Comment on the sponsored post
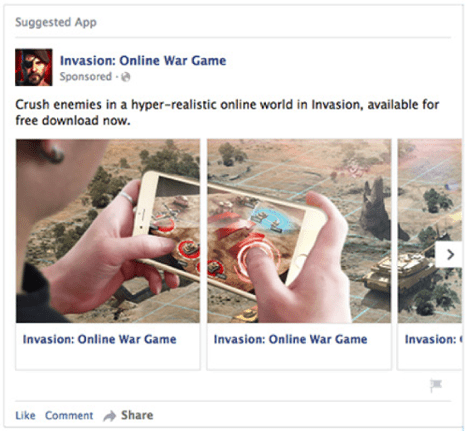The height and width of the screenshot is (431, 470). [x=69, y=415]
